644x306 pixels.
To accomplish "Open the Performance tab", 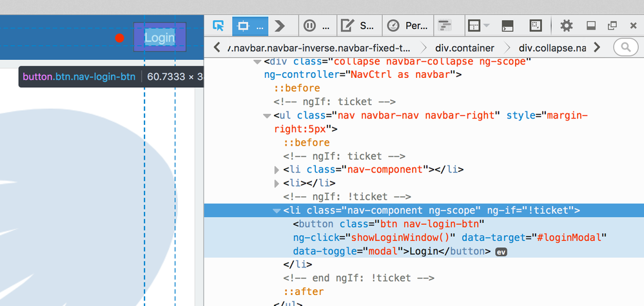I will pyautogui.click(x=407, y=26).
